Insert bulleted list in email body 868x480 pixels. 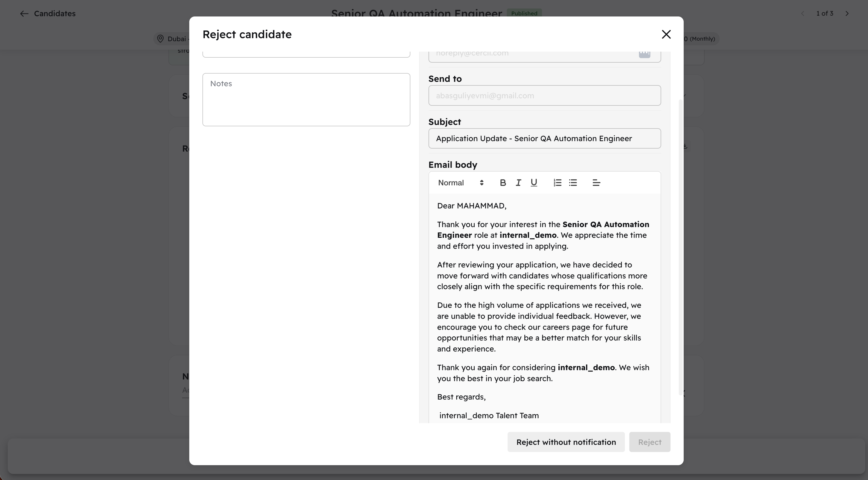pos(573,183)
